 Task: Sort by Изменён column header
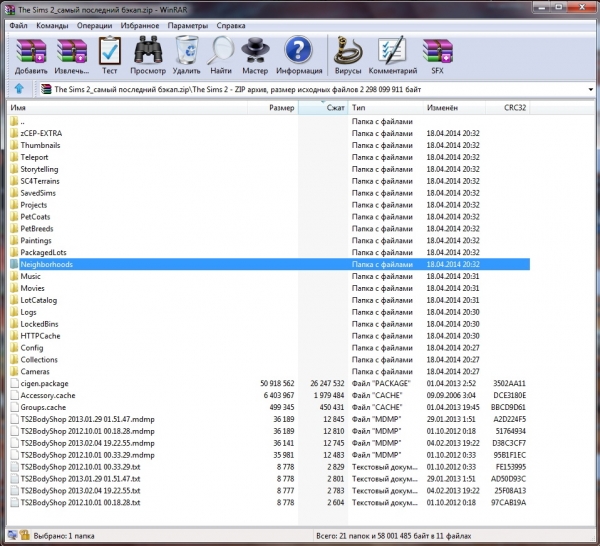click(455, 108)
